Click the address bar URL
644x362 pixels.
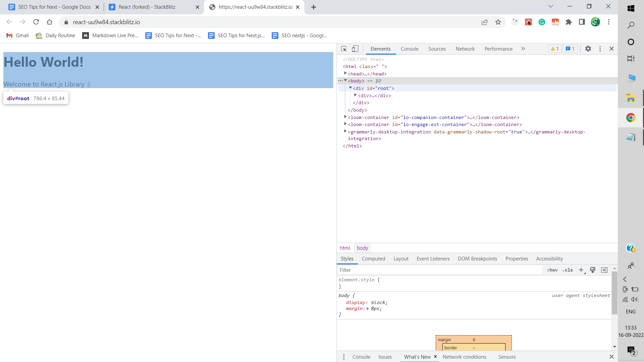pyautogui.click(x=106, y=22)
